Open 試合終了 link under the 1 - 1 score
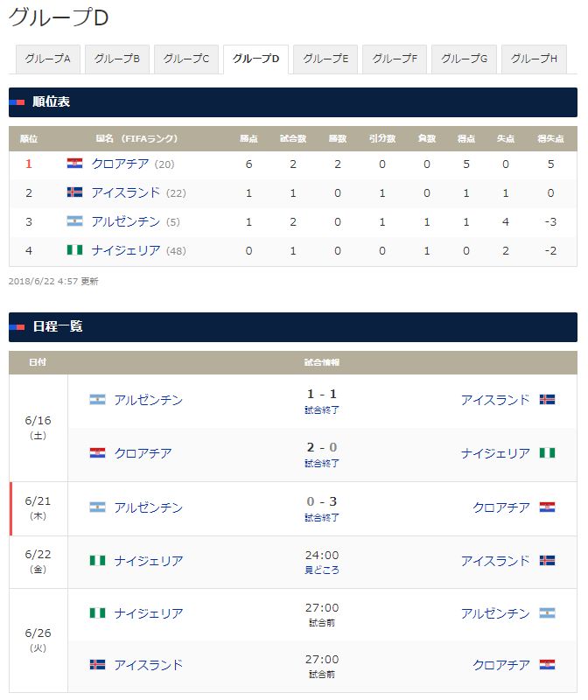The image size is (588, 700). [x=322, y=409]
